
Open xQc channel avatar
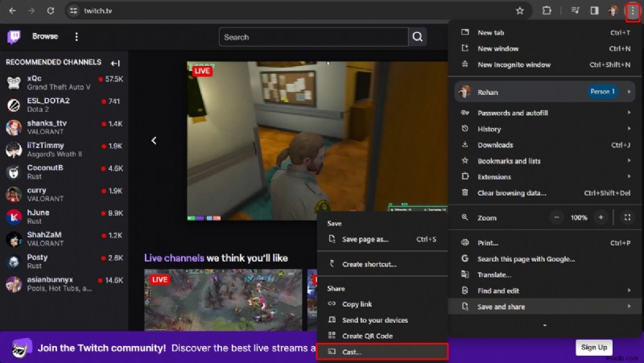point(14,83)
